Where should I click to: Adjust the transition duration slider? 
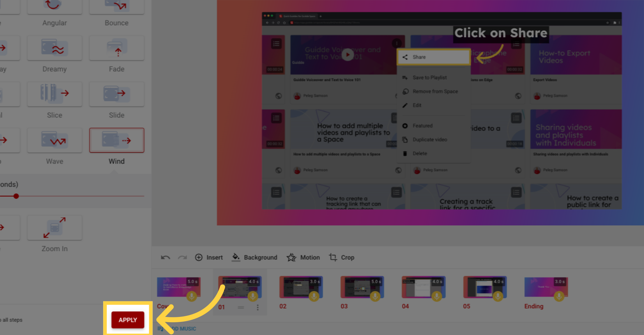(16, 196)
